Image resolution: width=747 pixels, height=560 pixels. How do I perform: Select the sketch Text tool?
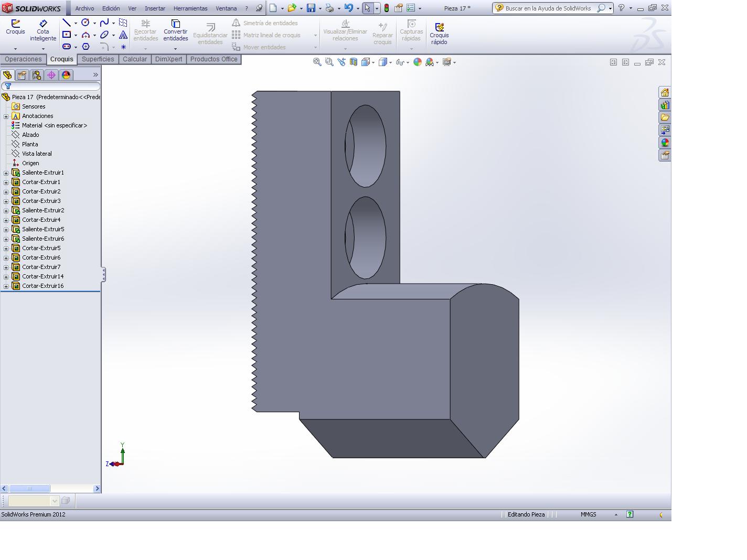pyautogui.click(x=123, y=35)
